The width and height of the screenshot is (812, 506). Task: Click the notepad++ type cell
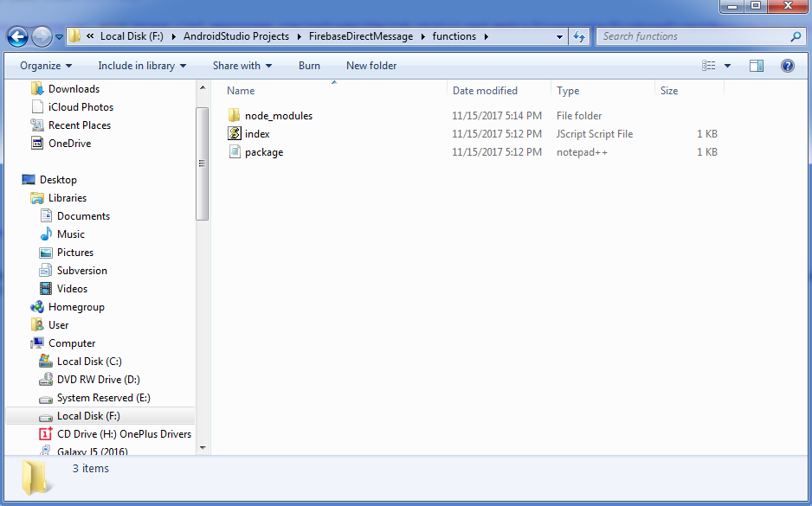pos(582,152)
